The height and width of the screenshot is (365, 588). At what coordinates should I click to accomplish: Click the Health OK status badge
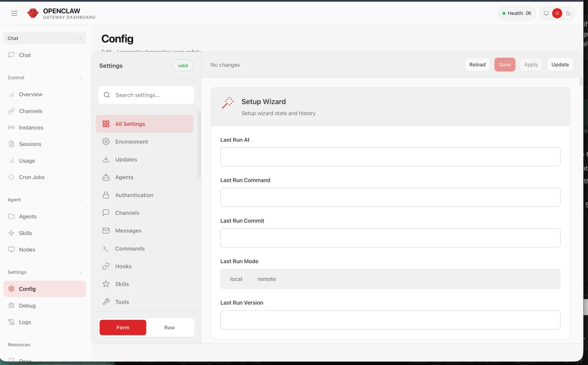(517, 13)
